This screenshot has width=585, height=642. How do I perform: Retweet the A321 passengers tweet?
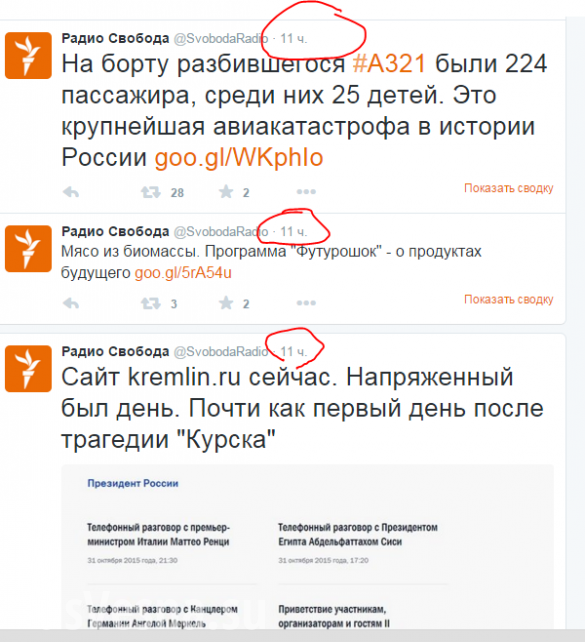pyautogui.click(x=151, y=192)
